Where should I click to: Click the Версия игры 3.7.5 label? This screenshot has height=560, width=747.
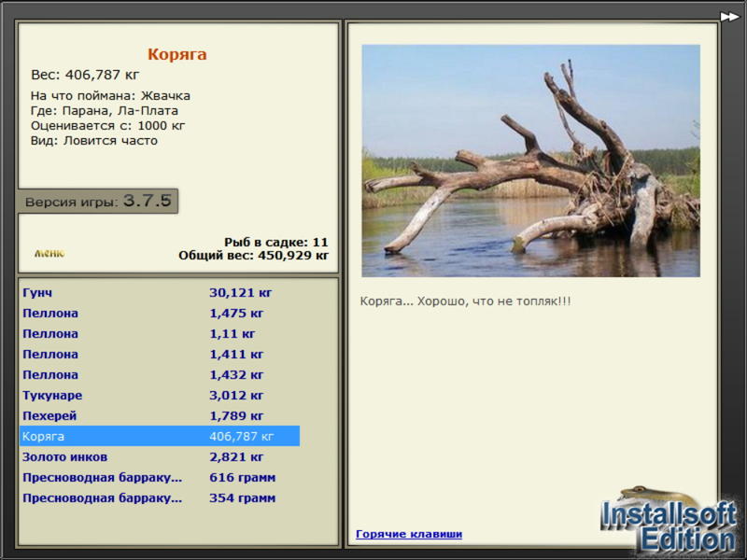coord(98,201)
